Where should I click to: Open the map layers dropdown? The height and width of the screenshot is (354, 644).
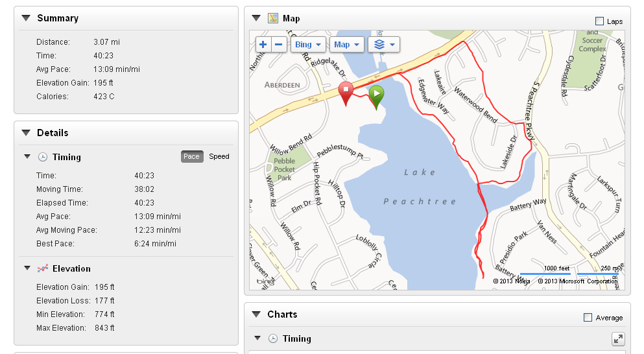pos(383,45)
